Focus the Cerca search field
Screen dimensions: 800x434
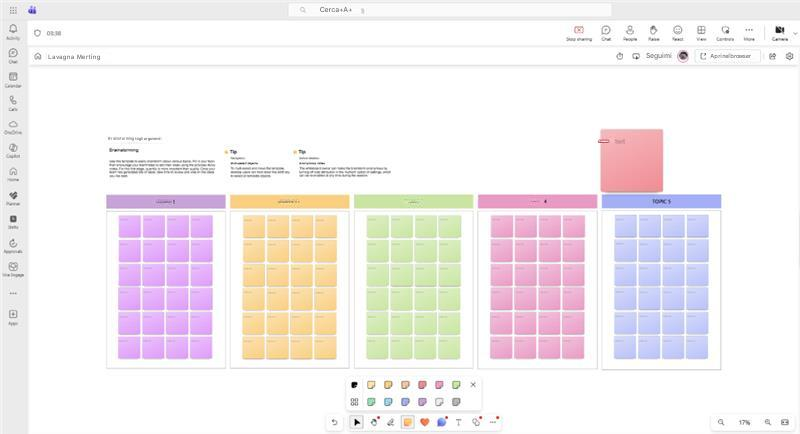pos(449,10)
